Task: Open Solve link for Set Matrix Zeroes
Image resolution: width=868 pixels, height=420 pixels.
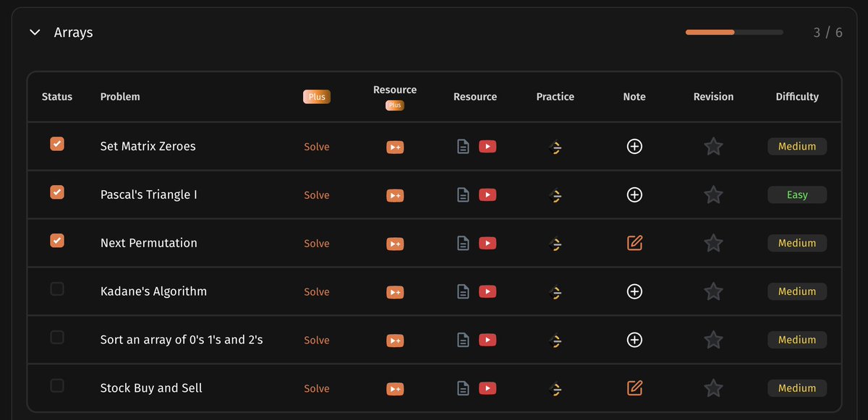Action: (317, 147)
